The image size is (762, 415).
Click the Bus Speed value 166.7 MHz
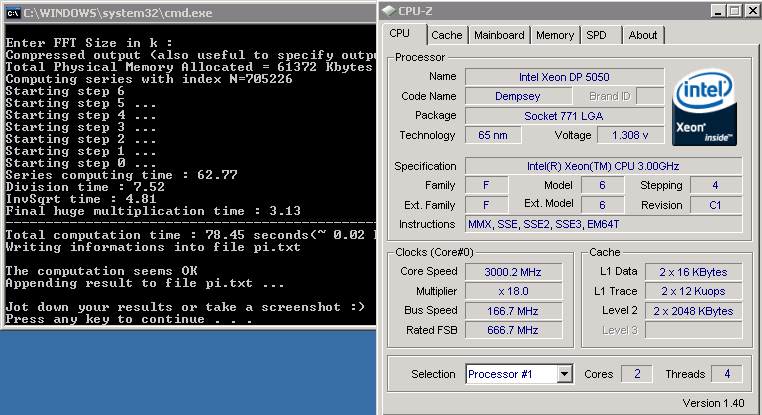coord(513,311)
